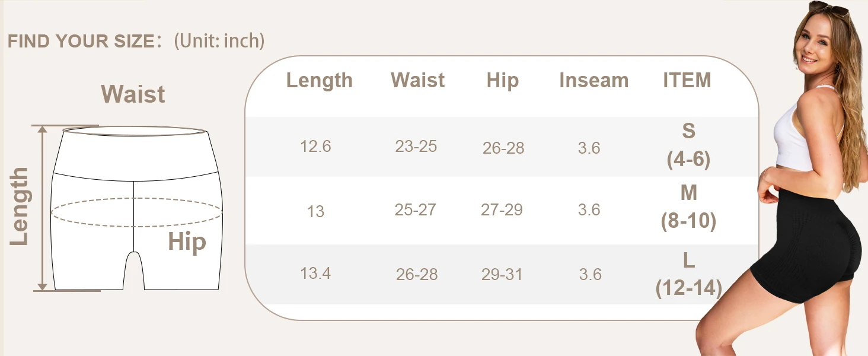Select the L (12-14) size label
The width and height of the screenshot is (868, 356).
[688, 275]
